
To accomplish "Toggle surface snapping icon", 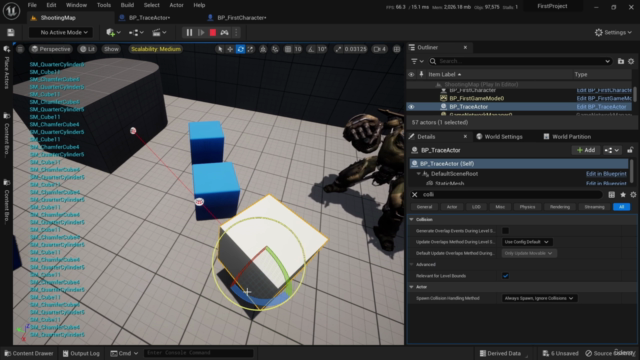I will (x=275, y=49).
